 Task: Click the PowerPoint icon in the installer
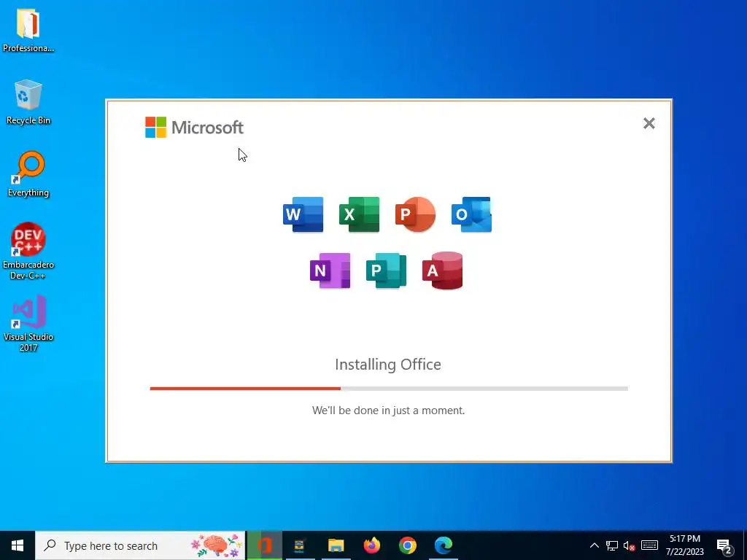[x=415, y=214]
